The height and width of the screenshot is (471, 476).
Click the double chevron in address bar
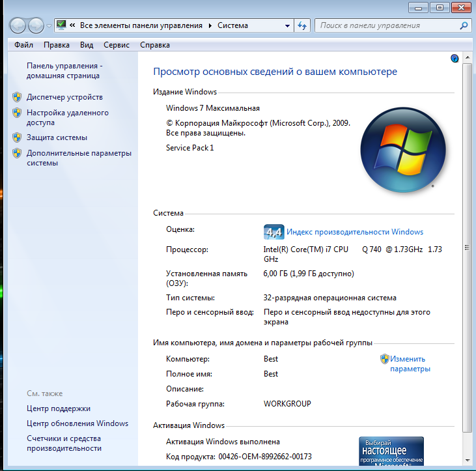point(72,25)
